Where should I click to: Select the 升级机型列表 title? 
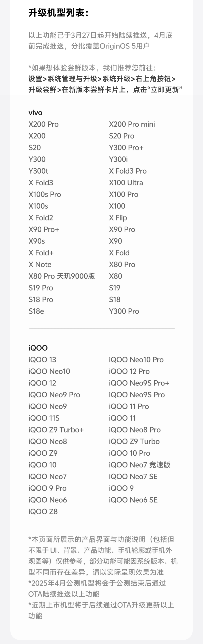click(58, 12)
